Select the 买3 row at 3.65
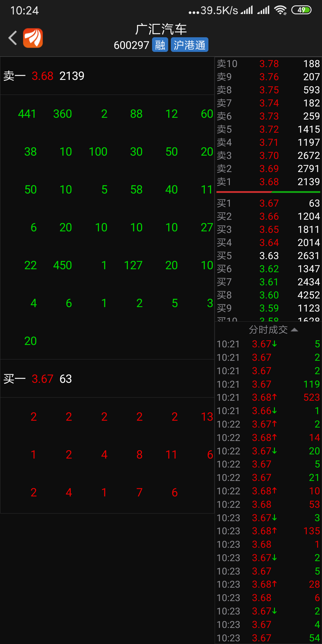The height and width of the screenshot is (644, 322). [x=268, y=230]
